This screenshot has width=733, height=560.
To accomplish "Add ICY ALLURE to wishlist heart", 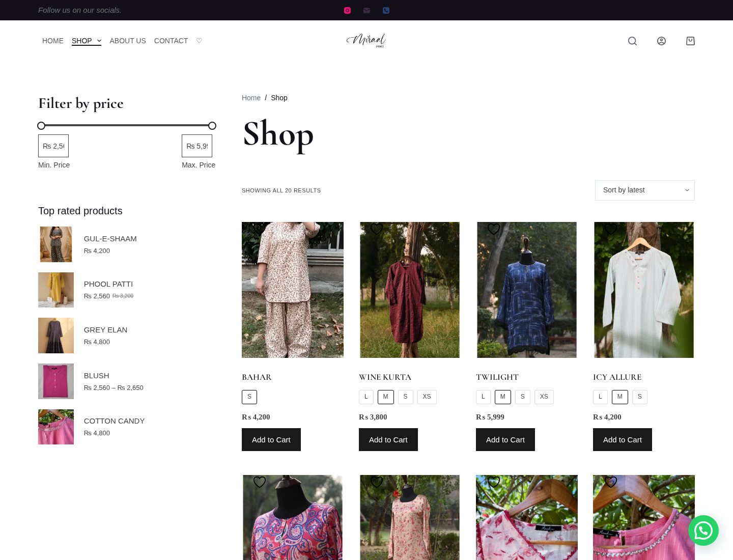I will pyautogui.click(x=611, y=229).
